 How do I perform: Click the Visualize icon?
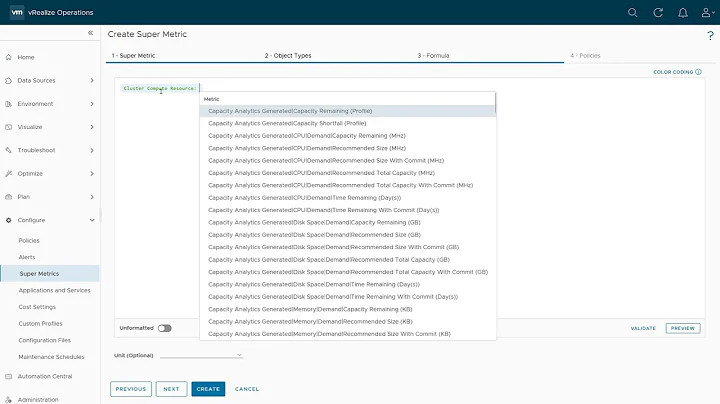(8, 127)
